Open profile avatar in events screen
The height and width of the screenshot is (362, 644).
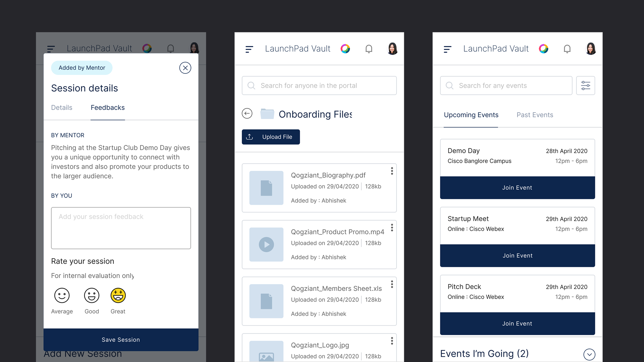coord(591,49)
